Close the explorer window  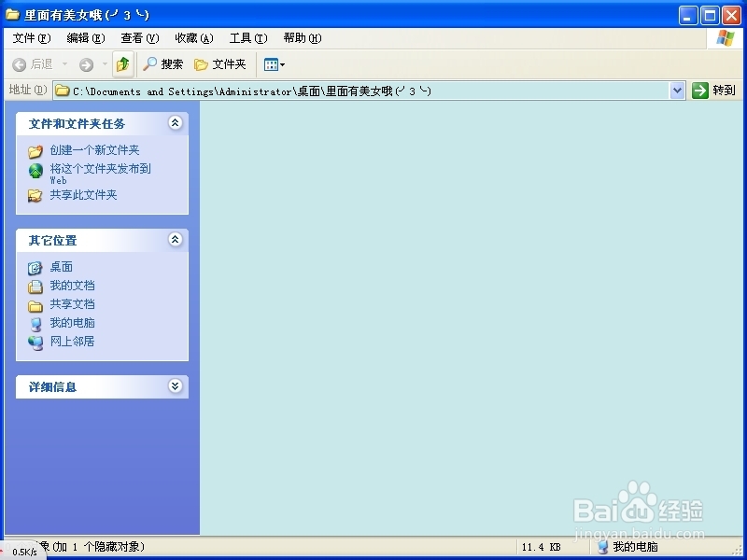[x=731, y=16]
